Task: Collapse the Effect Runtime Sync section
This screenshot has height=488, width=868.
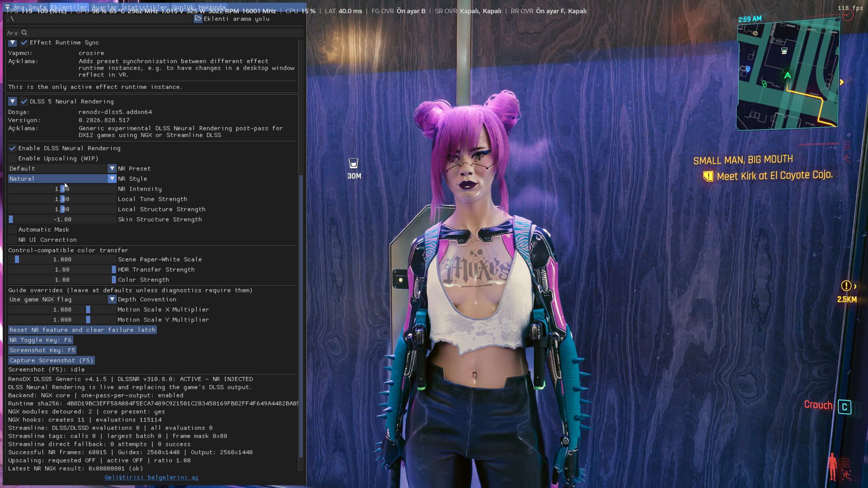Action: click(x=13, y=43)
